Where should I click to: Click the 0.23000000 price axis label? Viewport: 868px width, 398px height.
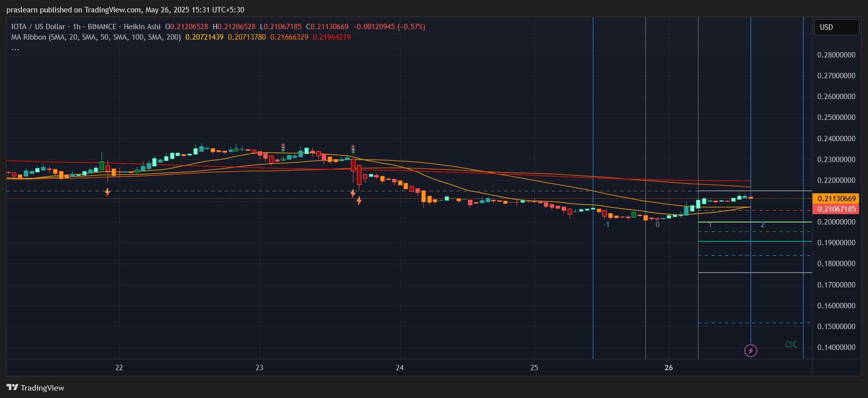(x=836, y=160)
